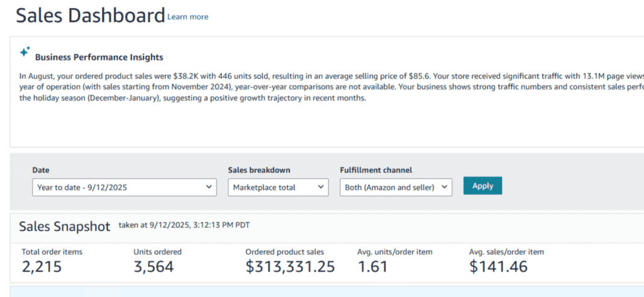Click the Avg. units/order item value 1.61
The height and width of the screenshot is (297, 644).
(373, 267)
